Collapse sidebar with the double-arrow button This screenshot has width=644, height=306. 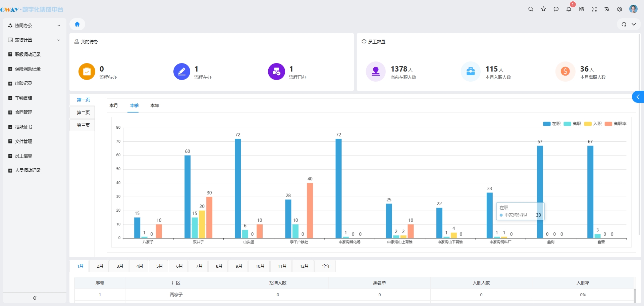coord(35,298)
